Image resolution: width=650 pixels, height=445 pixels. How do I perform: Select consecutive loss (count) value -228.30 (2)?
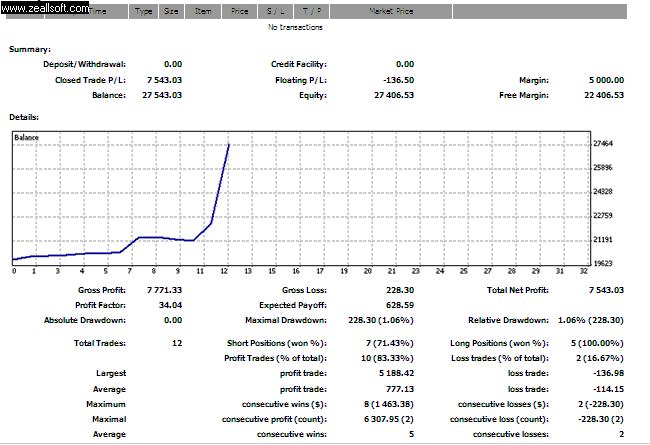[x=601, y=419]
